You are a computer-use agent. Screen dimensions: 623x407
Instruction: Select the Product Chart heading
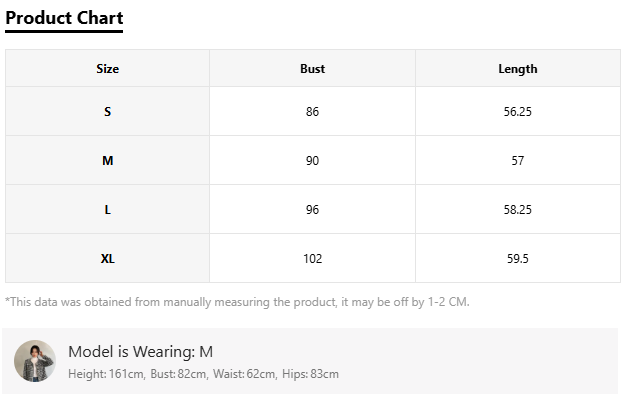(x=64, y=18)
